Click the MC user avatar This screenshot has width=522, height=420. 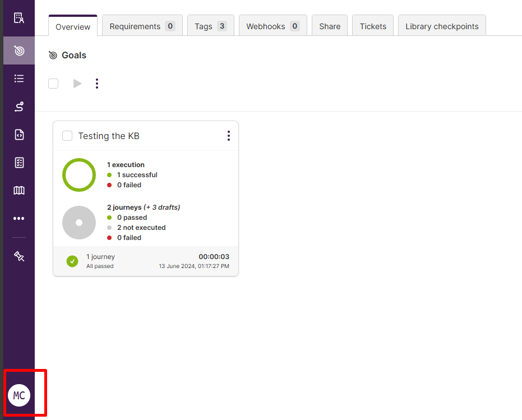(19, 395)
